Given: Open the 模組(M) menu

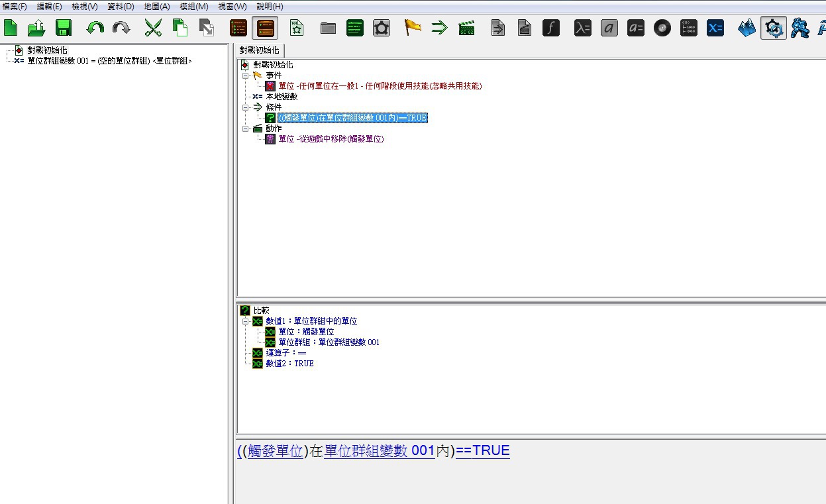Looking at the screenshot, I should tap(193, 6).
